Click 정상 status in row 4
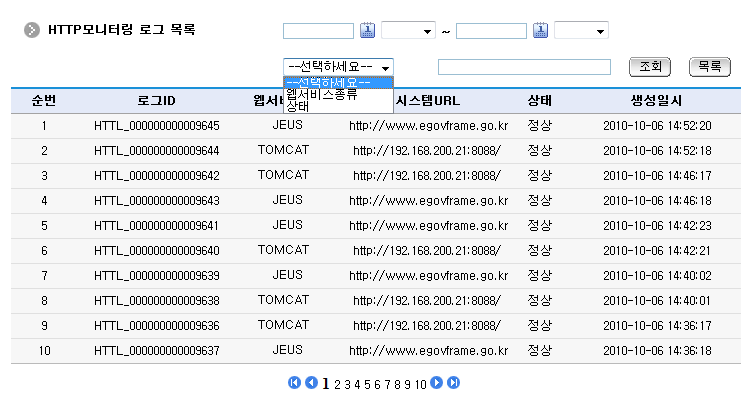751x396 pixels. click(x=540, y=200)
